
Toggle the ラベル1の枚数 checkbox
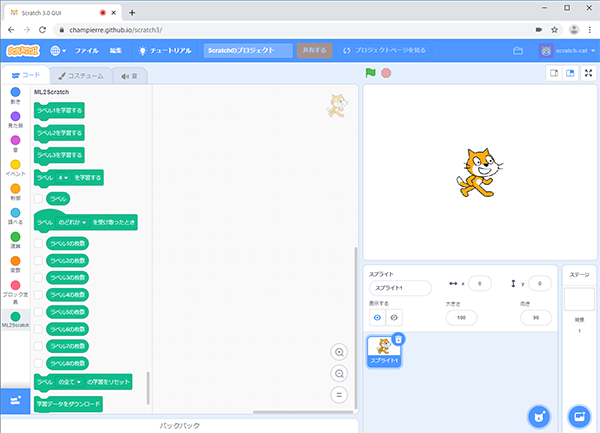[38, 243]
